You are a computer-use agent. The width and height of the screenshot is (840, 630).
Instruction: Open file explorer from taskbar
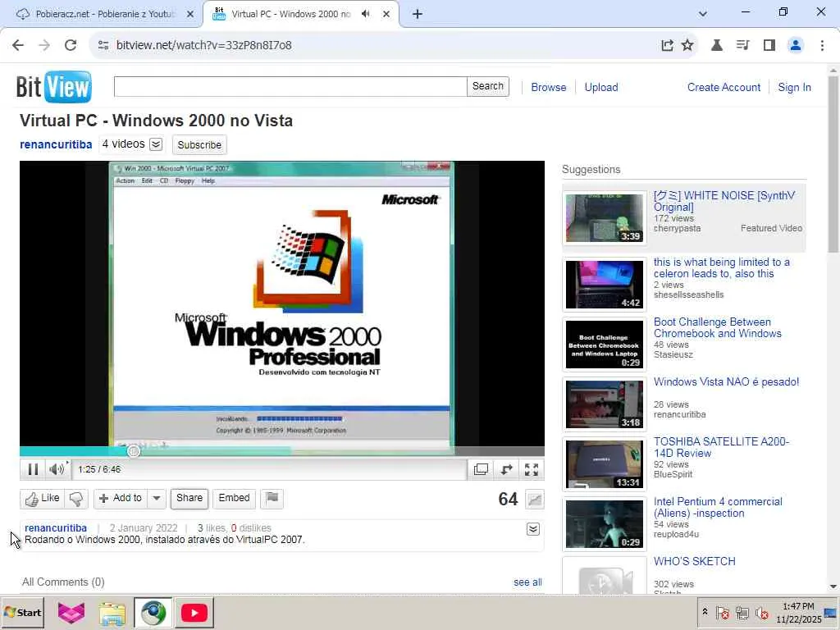pyautogui.click(x=112, y=612)
